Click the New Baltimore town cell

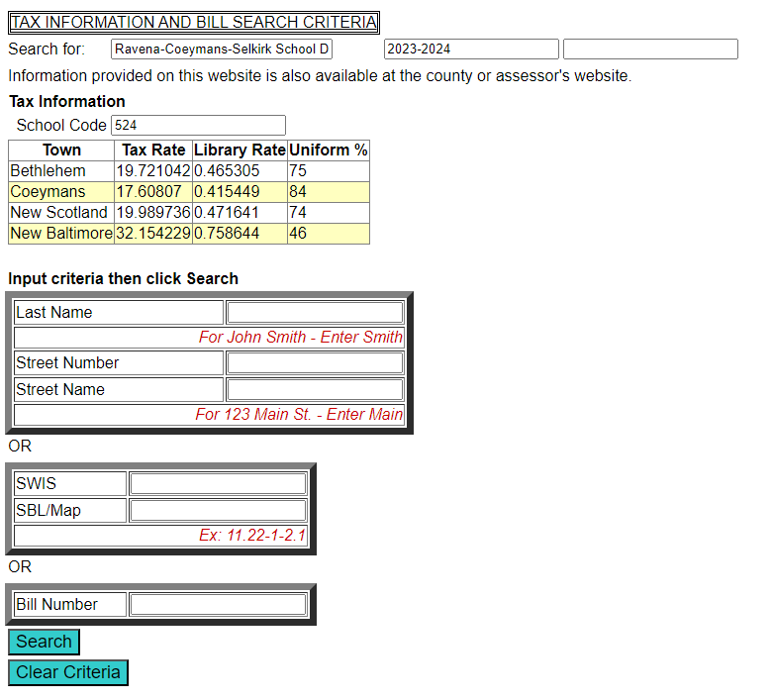tap(61, 233)
